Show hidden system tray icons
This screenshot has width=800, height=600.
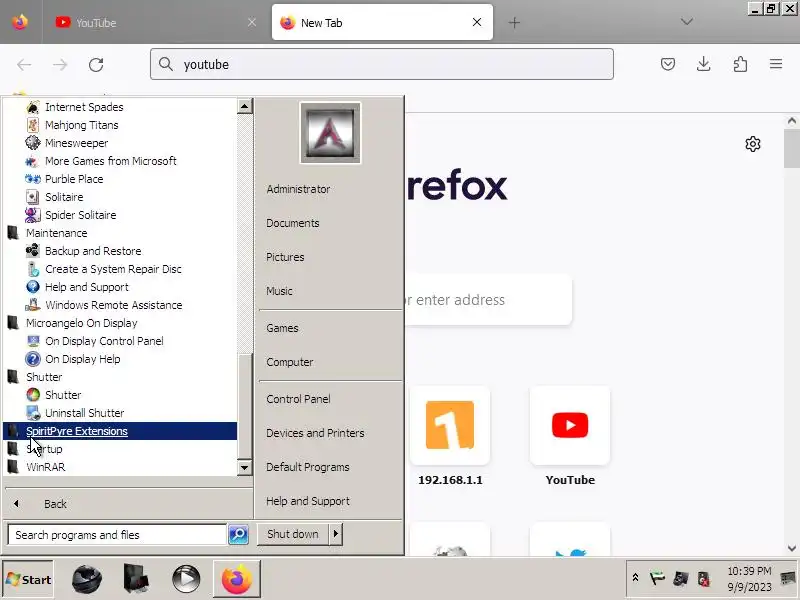(x=635, y=578)
